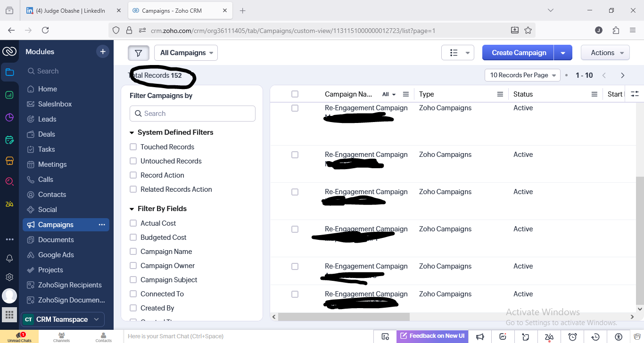Tick the Untouched Records filter checkbox
644x343 pixels.
coord(133,161)
